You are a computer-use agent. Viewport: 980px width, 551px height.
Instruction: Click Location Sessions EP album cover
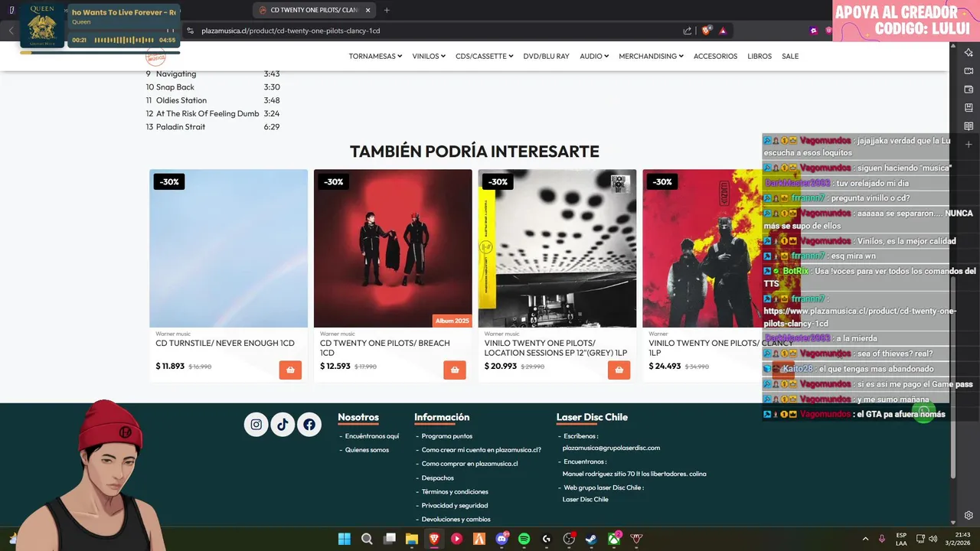click(x=557, y=249)
